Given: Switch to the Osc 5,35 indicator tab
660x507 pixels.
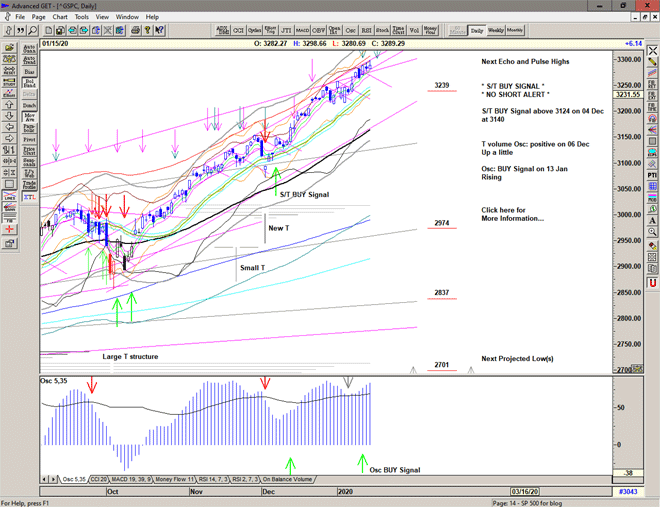Looking at the screenshot, I should click(74, 479).
